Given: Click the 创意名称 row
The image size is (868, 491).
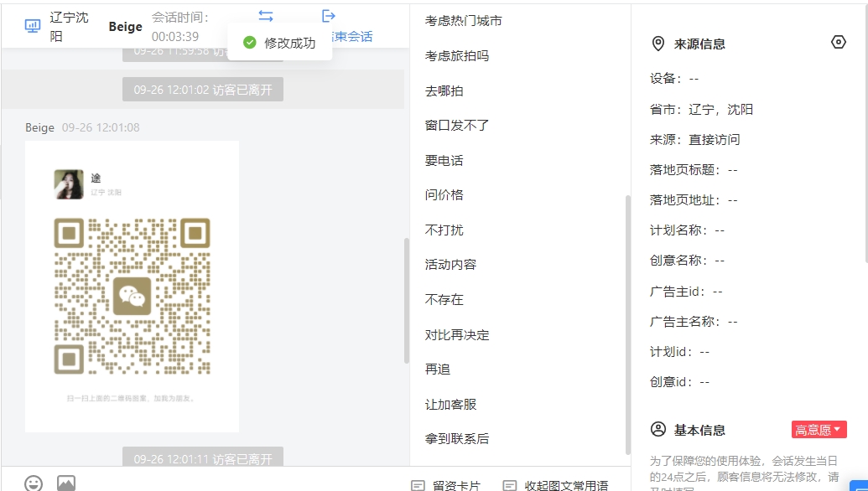Looking at the screenshot, I should (687, 261).
